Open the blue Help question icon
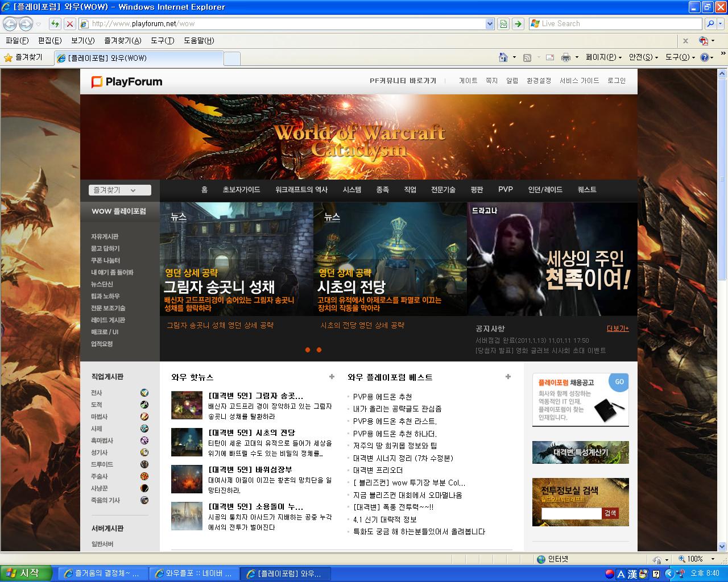This screenshot has width=728, height=582. pyautogui.click(x=705, y=57)
